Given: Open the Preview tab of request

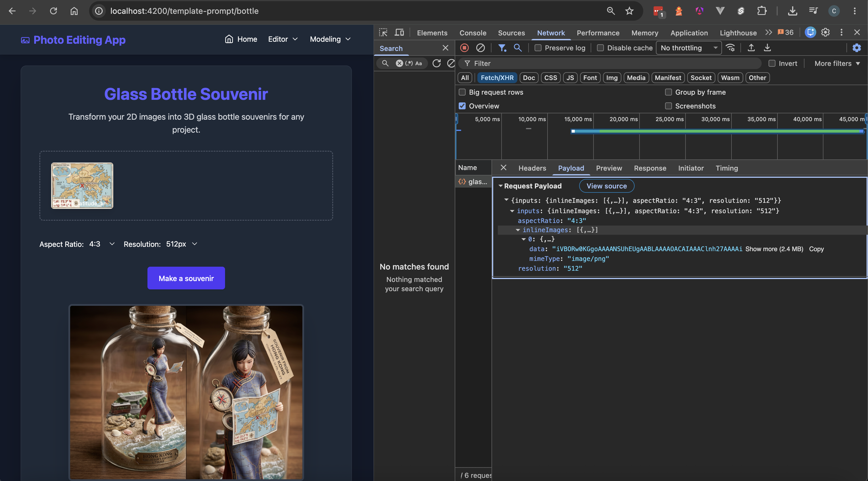Looking at the screenshot, I should [609, 168].
